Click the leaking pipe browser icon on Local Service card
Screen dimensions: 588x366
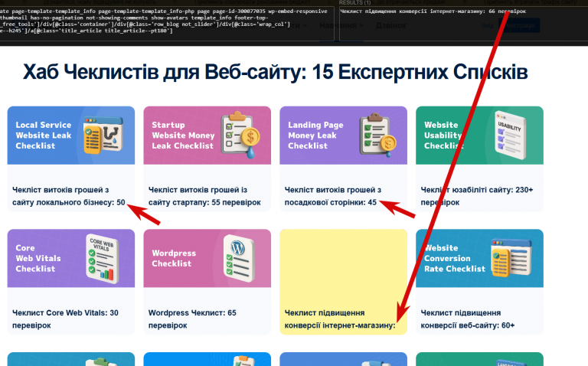103,136
